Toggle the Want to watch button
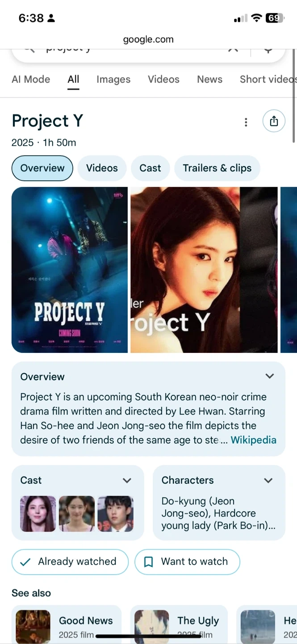The height and width of the screenshot is (644, 297). [x=187, y=562]
